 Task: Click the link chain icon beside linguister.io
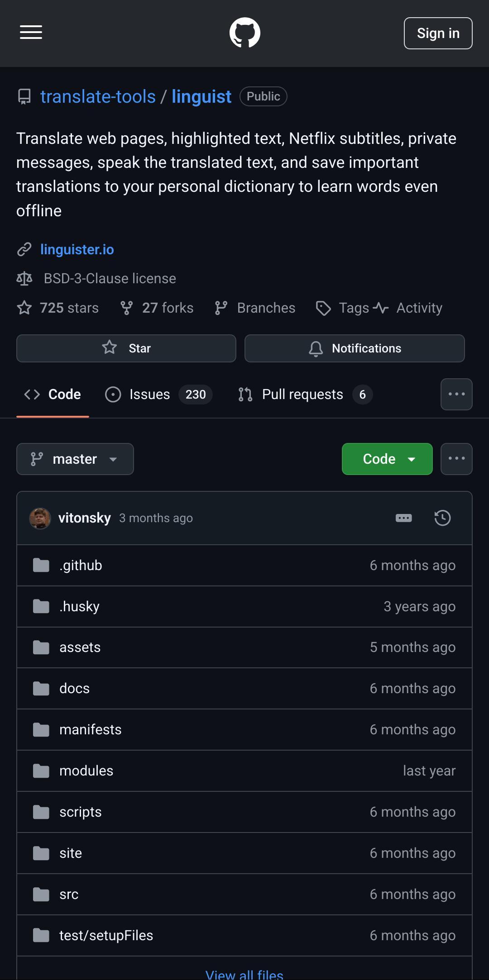(x=24, y=249)
